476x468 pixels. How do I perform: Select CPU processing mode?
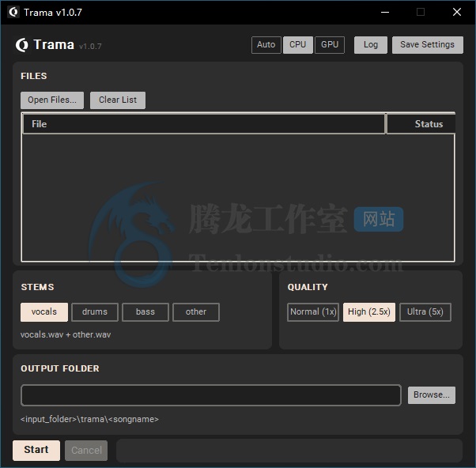(x=298, y=45)
